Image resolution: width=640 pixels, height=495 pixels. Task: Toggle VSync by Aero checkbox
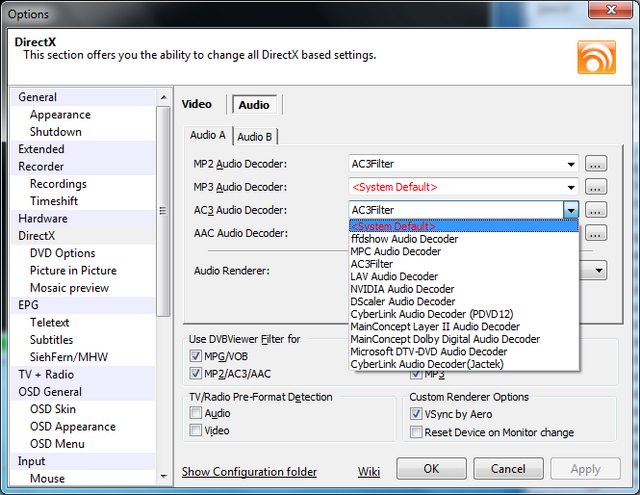[x=416, y=414]
